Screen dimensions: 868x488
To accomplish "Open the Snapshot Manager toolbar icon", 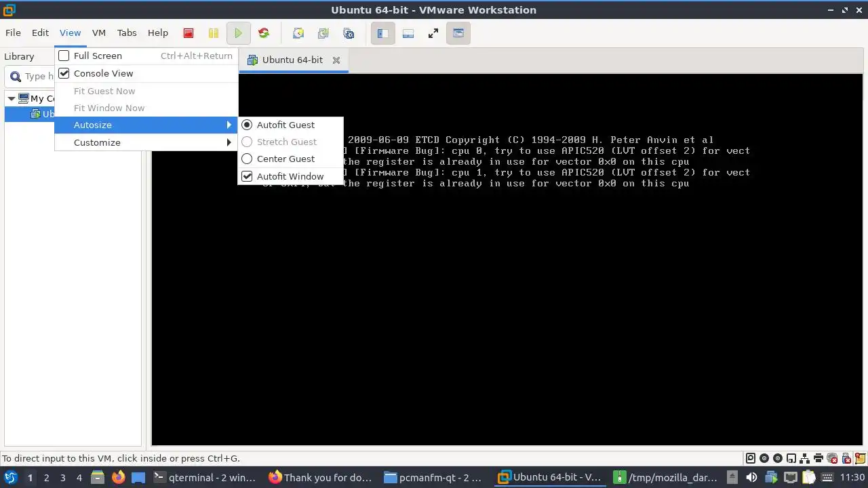I will pyautogui.click(x=349, y=33).
